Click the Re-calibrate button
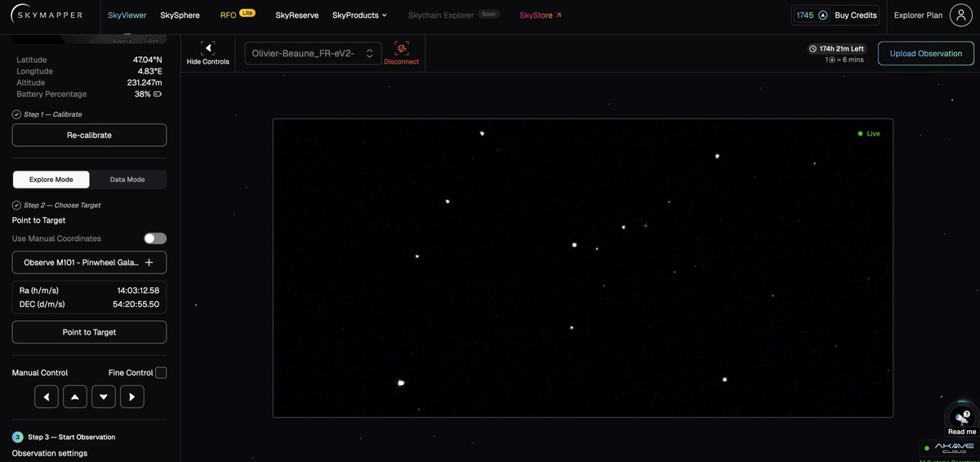 [89, 135]
